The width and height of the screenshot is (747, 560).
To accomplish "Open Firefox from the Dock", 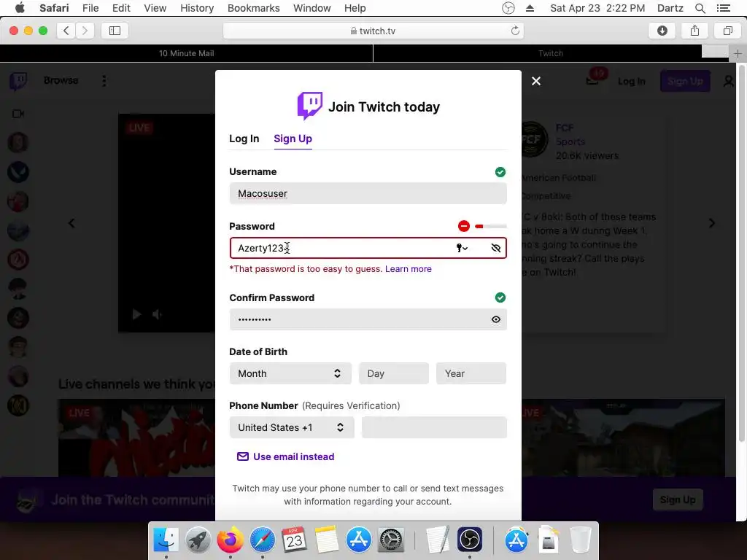I will coord(230,540).
